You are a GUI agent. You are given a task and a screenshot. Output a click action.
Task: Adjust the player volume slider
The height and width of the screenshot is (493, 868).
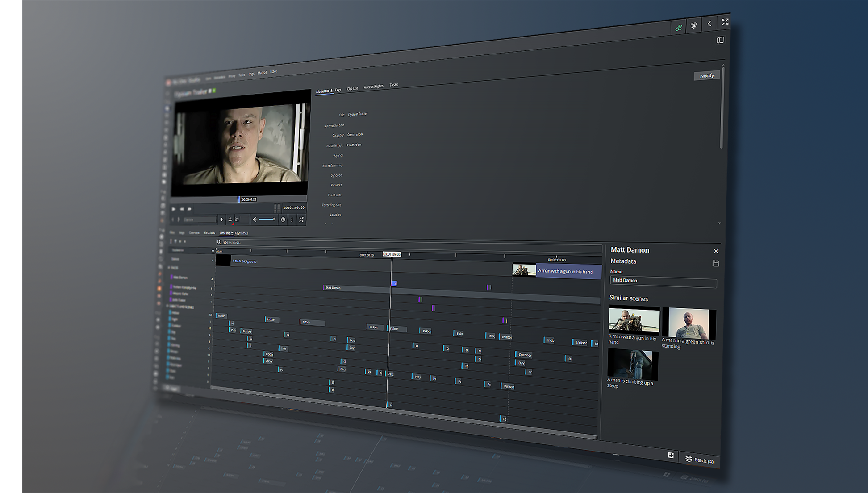[x=267, y=220]
